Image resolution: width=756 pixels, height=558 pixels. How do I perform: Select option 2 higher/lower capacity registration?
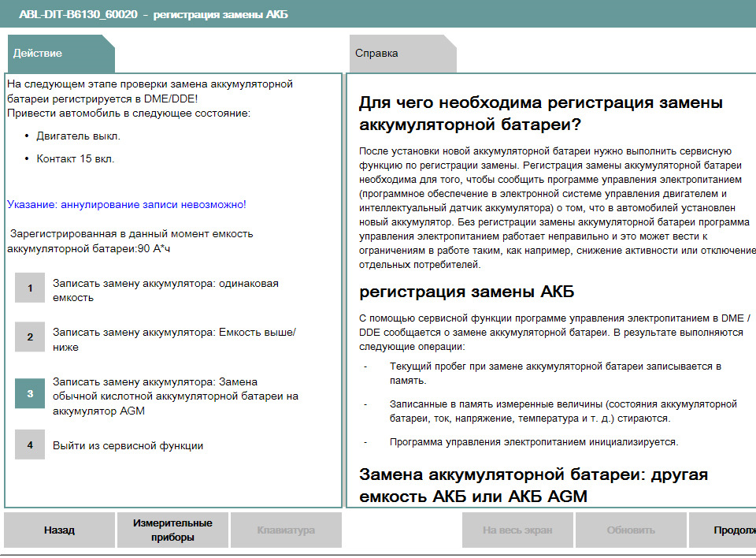(30, 337)
